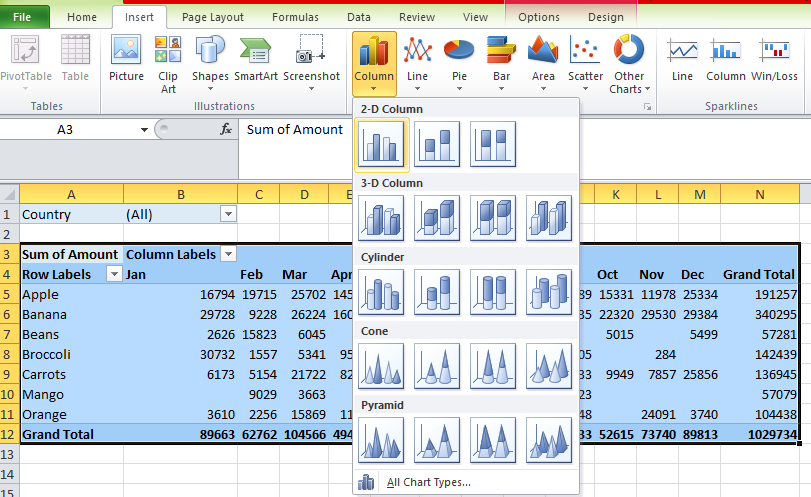Open the PivotTable Design tab

[606, 17]
